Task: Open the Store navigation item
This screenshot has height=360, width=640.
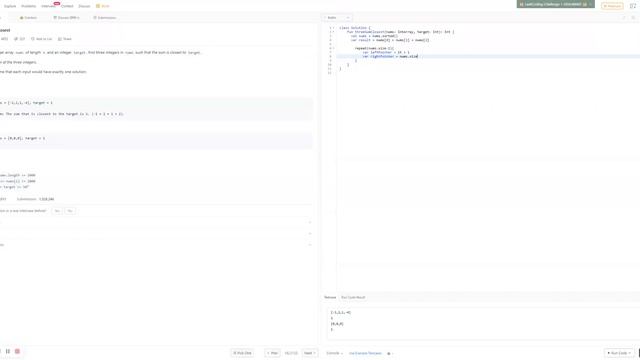Action: 103,6
